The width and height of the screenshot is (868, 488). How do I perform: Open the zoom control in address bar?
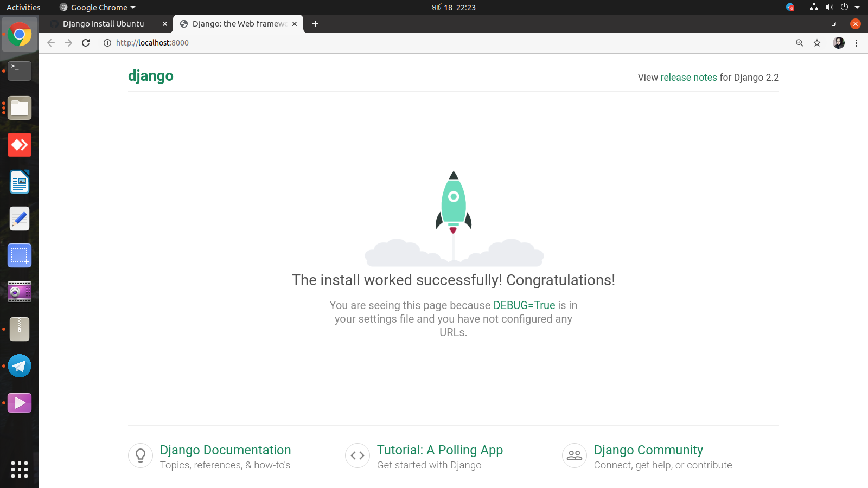pos(799,43)
